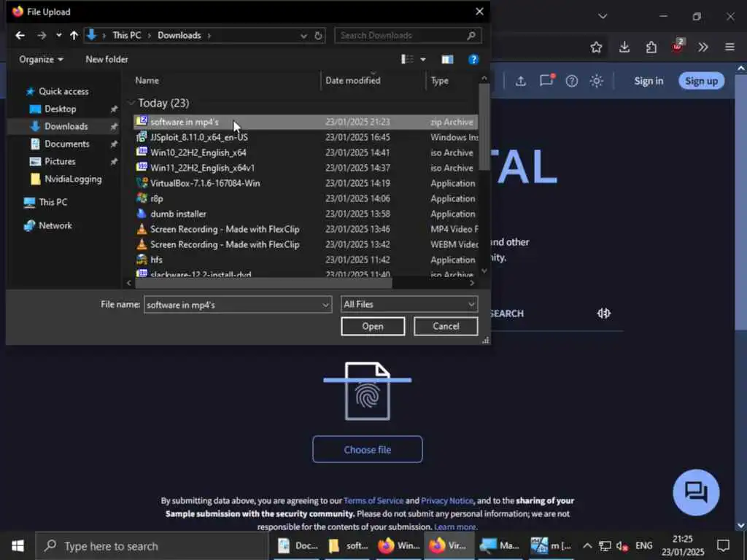The height and width of the screenshot is (560, 747).
Task: Collapse the Today (23) group
Action: 131,104
